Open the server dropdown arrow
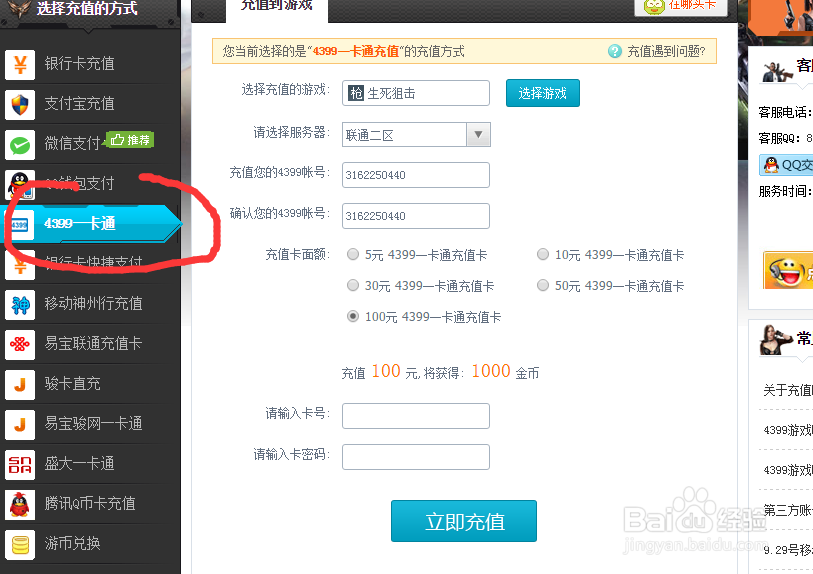The width and height of the screenshot is (813, 574). click(478, 135)
